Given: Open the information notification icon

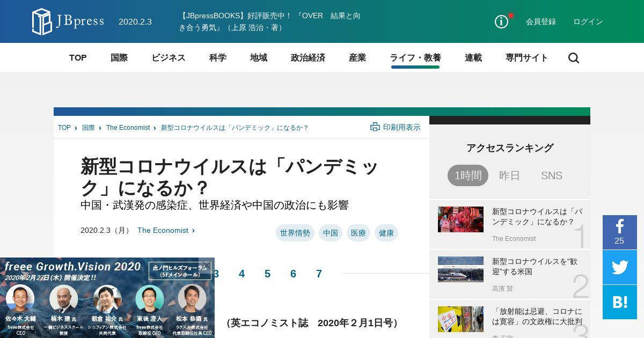Looking at the screenshot, I should click(x=501, y=21).
